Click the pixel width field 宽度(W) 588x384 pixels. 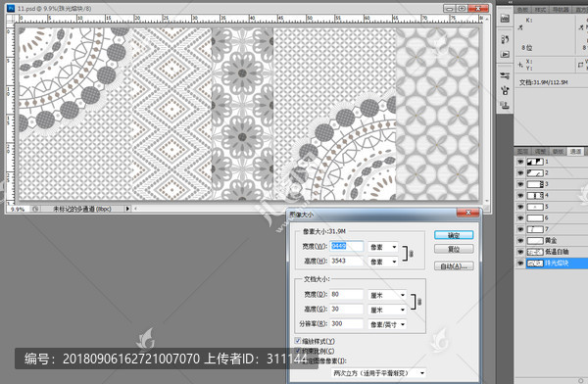[347, 246]
